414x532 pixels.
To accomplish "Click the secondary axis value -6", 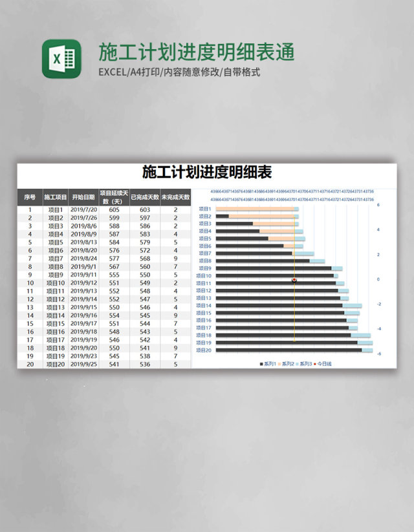I will tap(379, 354).
